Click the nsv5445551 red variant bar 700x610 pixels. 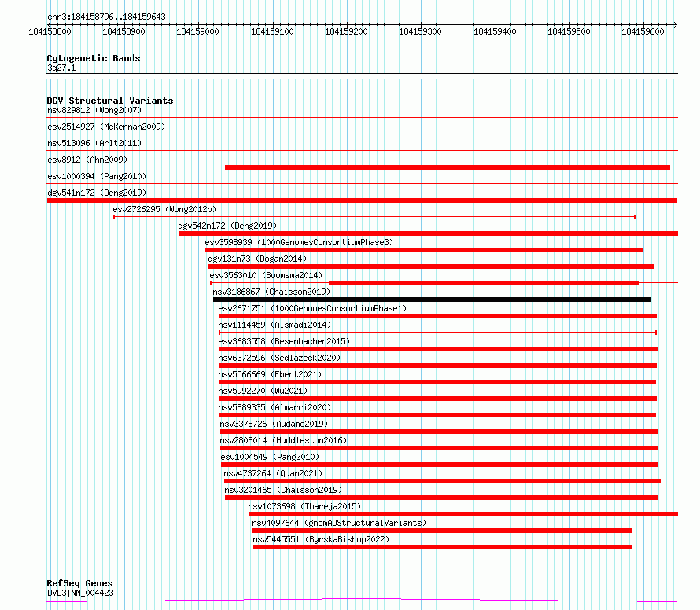point(443,547)
